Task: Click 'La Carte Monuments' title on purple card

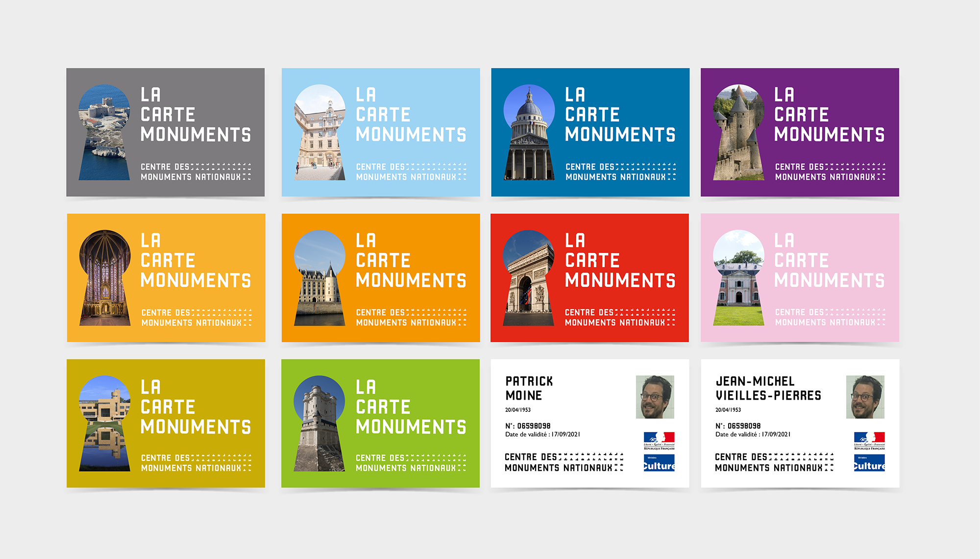Action: click(829, 115)
